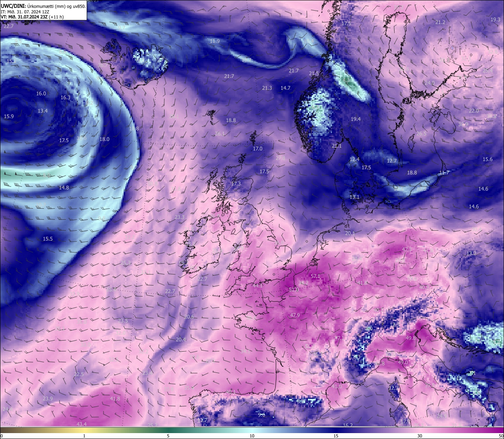Click the 17.3 value north of Scotland
This screenshot has width=504, height=439.
[x=235, y=183]
